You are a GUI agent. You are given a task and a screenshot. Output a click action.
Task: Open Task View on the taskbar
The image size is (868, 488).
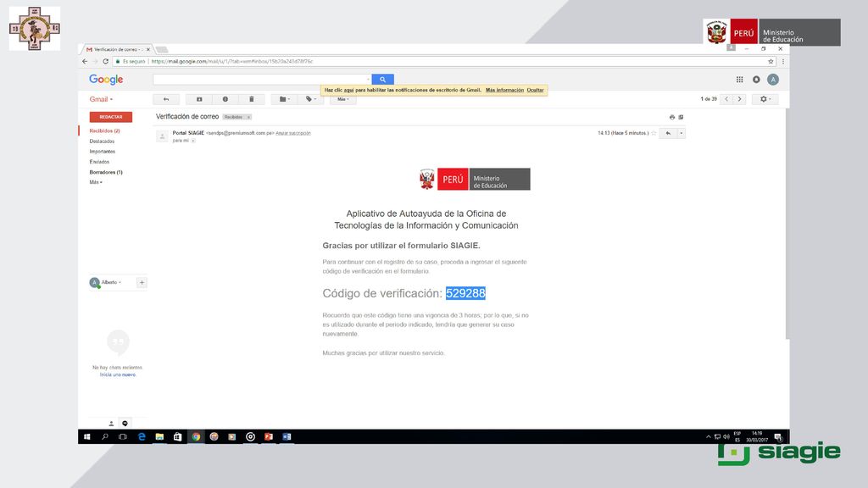123,436
